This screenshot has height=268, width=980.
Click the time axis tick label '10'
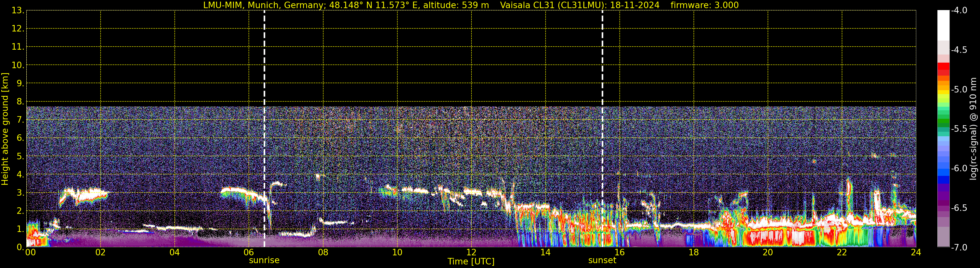pyautogui.click(x=397, y=252)
